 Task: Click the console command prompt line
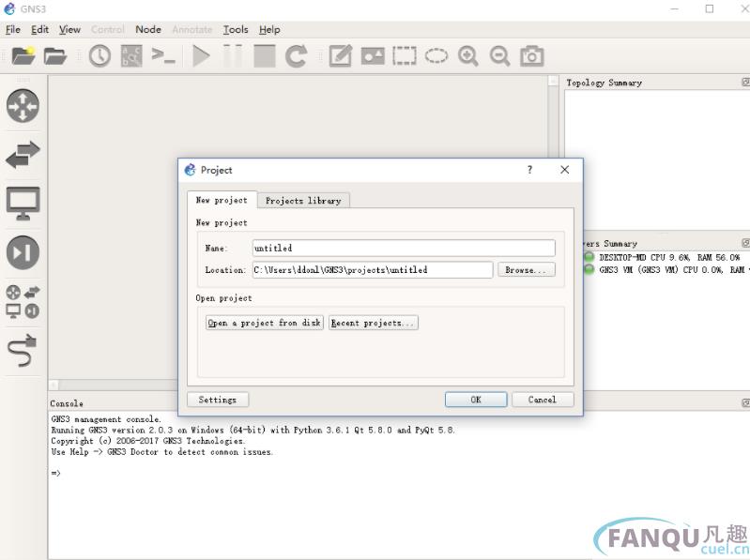pyautogui.click(x=56, y=473)
